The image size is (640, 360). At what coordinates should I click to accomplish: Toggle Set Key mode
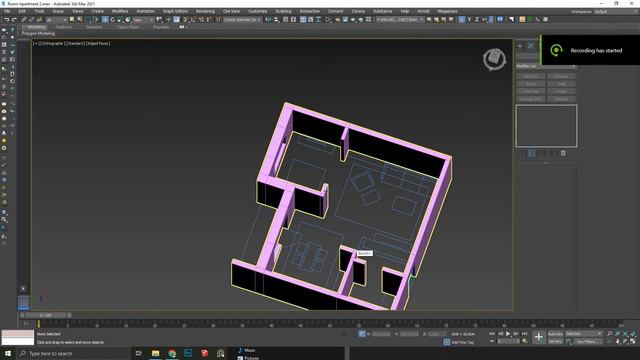555,341
